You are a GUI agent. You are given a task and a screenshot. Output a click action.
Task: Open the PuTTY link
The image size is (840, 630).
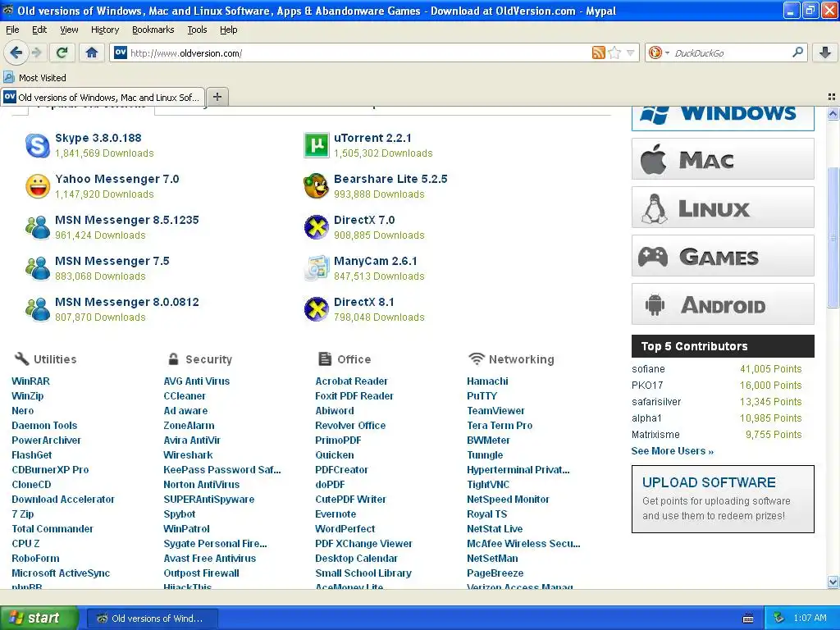click(x=482, y=396)
